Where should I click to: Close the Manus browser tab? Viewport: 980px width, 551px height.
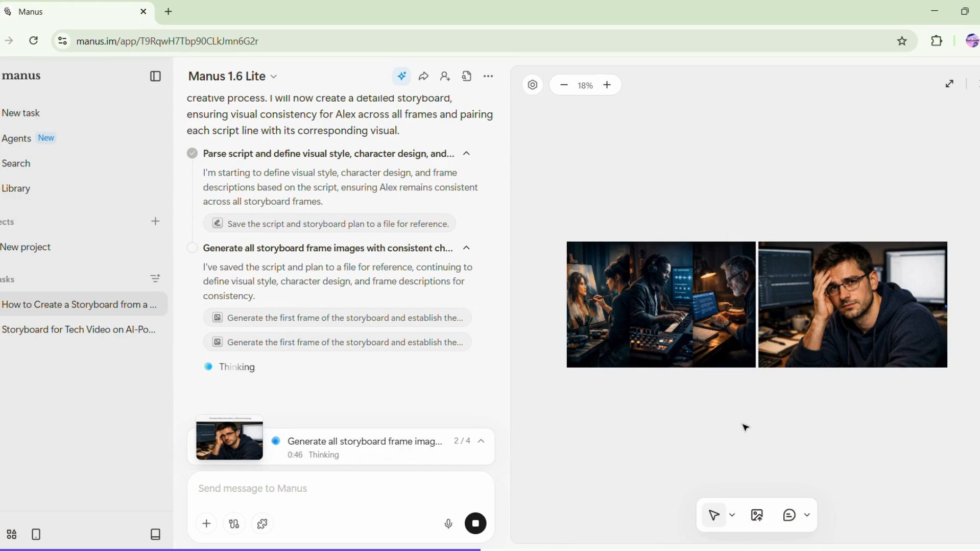coord(144,12)
